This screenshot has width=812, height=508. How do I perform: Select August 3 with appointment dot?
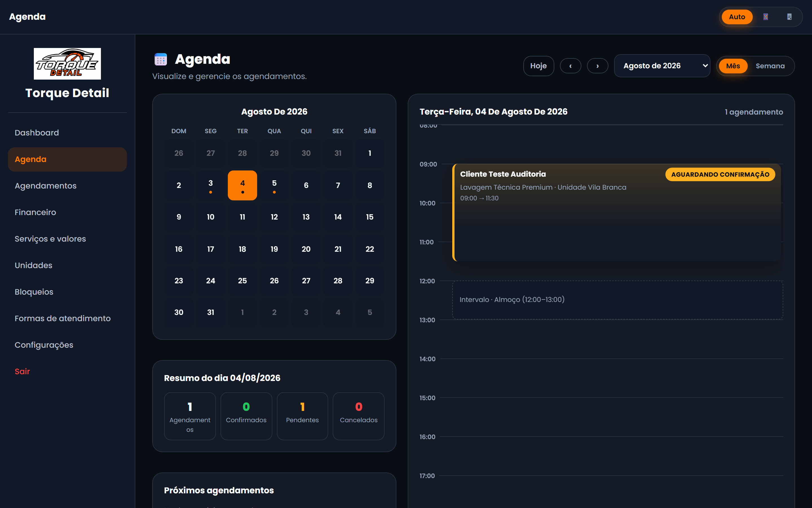pyautogui.click(x=210, y=185)
